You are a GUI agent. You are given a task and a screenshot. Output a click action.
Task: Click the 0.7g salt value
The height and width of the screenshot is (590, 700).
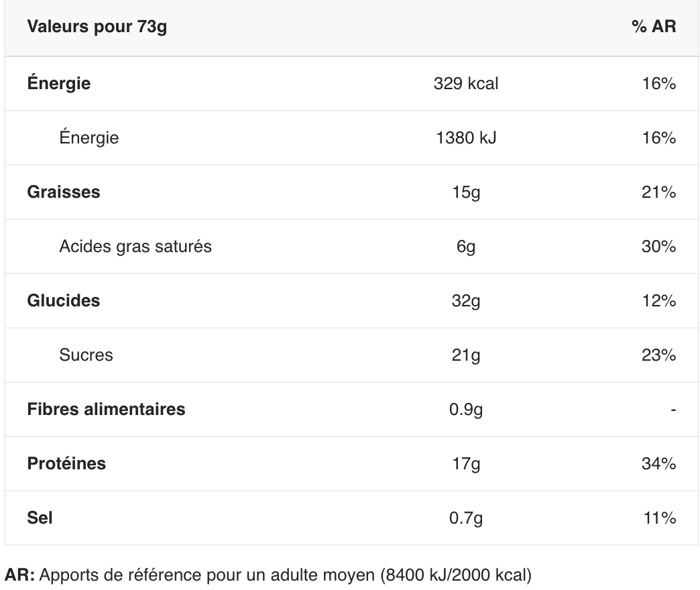click(465, 518)
